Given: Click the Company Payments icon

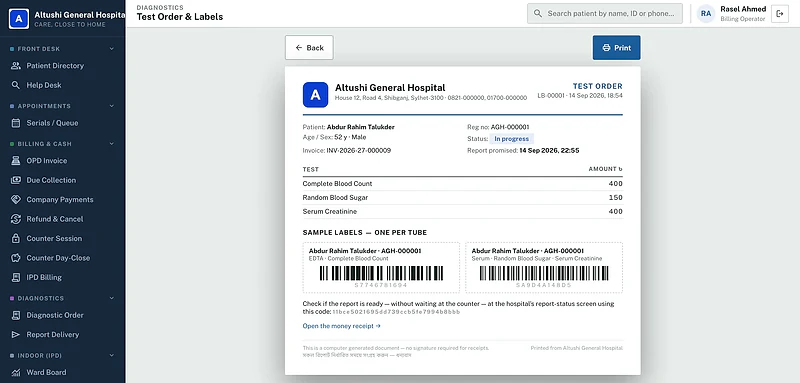Looking at the screenshot, I should pyautogui.click(x=16, y=199).
